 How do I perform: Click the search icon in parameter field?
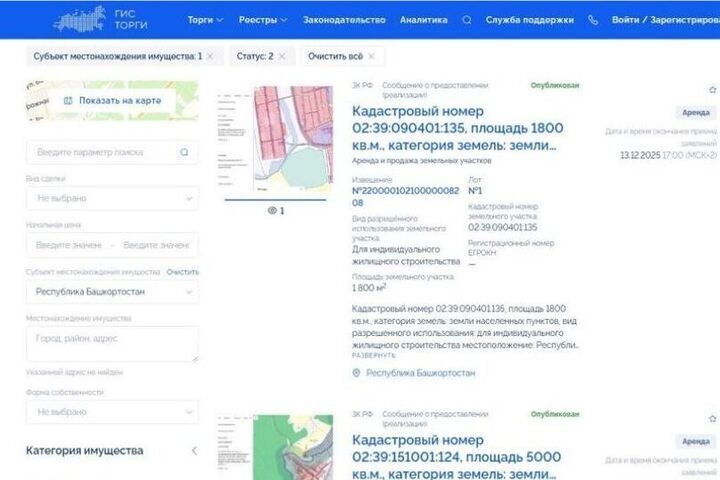click(184, 152)
